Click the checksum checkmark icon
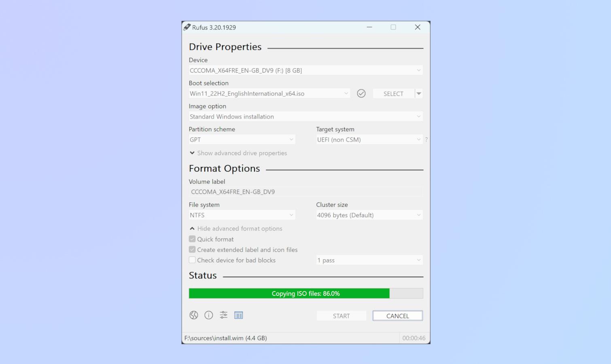 (x=361, y=93)
